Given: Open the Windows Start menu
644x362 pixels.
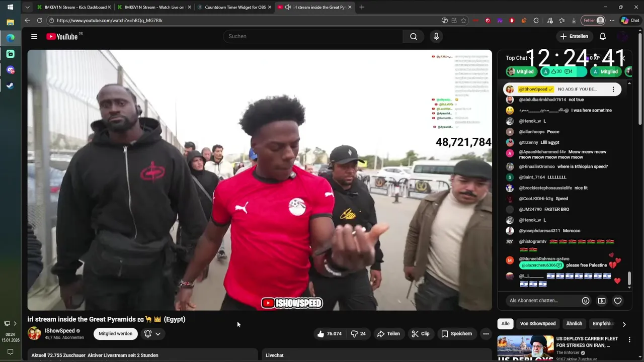Looking at the screenshot, I should tap(10, 7).
